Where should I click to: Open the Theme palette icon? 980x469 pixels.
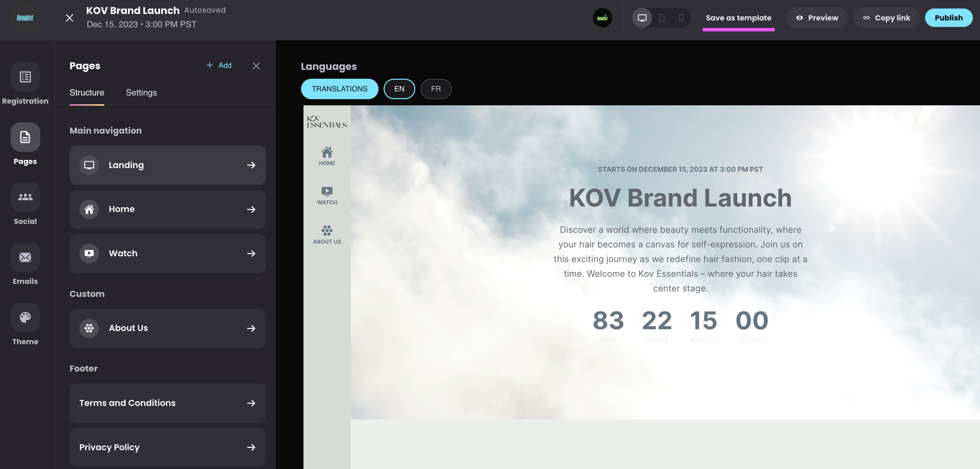click(25, 317)
